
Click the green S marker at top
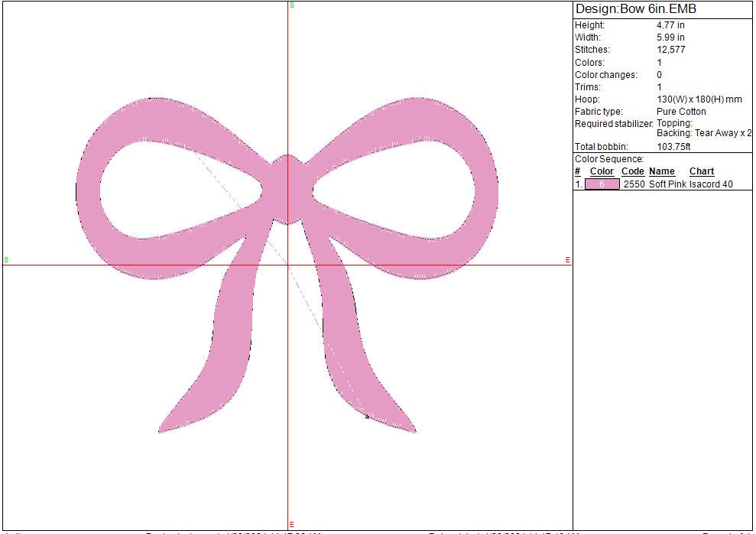point(292,5)
